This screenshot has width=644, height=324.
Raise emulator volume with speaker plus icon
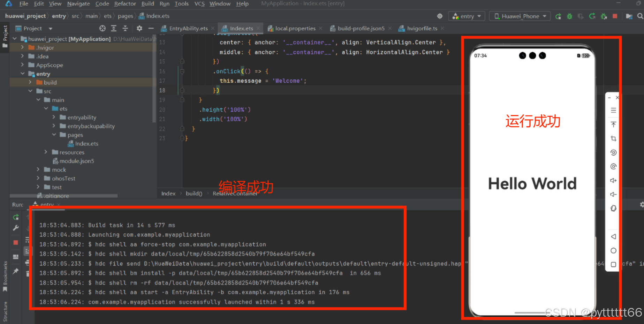pos(613,180)
